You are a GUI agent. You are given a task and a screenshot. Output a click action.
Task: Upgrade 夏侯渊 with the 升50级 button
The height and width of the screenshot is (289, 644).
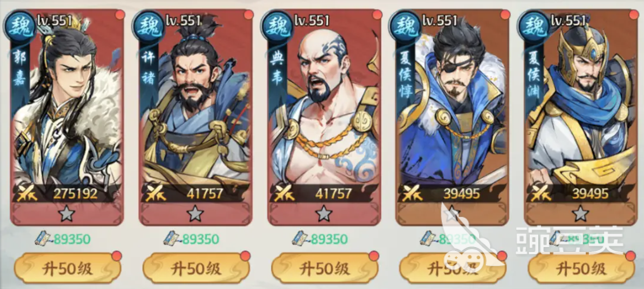(581, 268)
